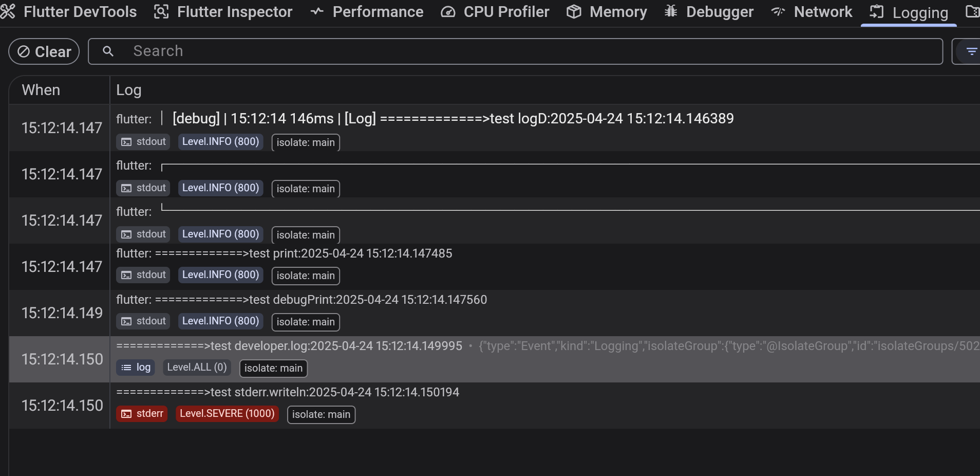Select the test stderr.writeln log entry

(x=494, y=406)
